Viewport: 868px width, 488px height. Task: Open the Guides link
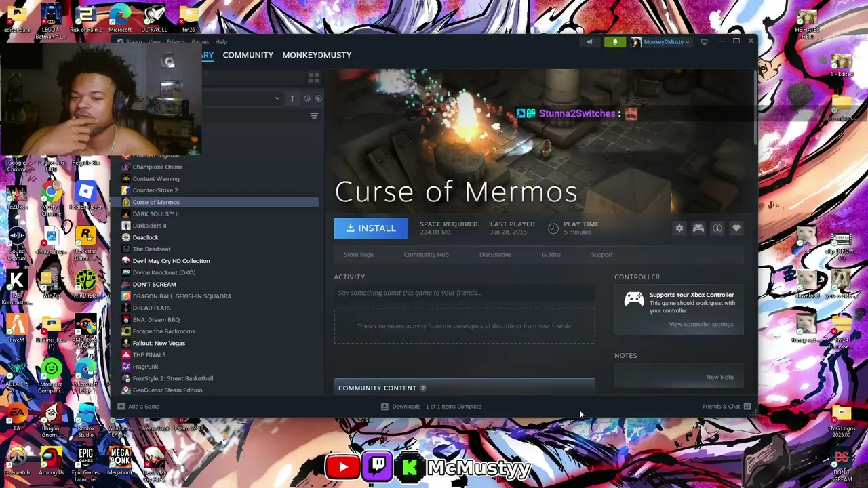coord(551,255)
